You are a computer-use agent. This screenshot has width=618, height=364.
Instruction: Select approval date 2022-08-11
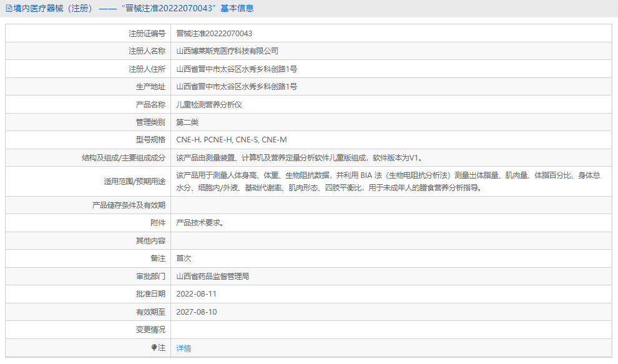pyautogui.click(x=196, y=294)
